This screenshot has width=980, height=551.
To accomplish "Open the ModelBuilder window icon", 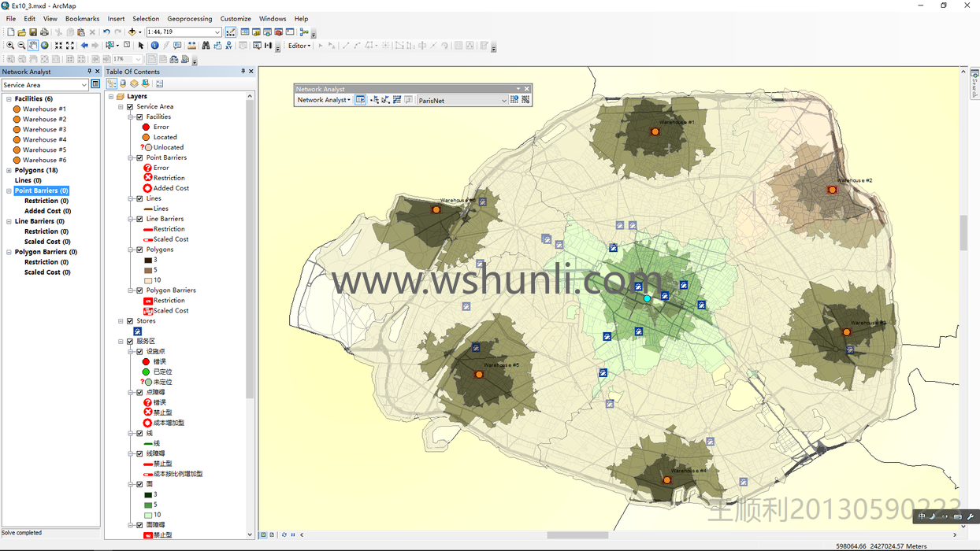I will tap(304, 32).
